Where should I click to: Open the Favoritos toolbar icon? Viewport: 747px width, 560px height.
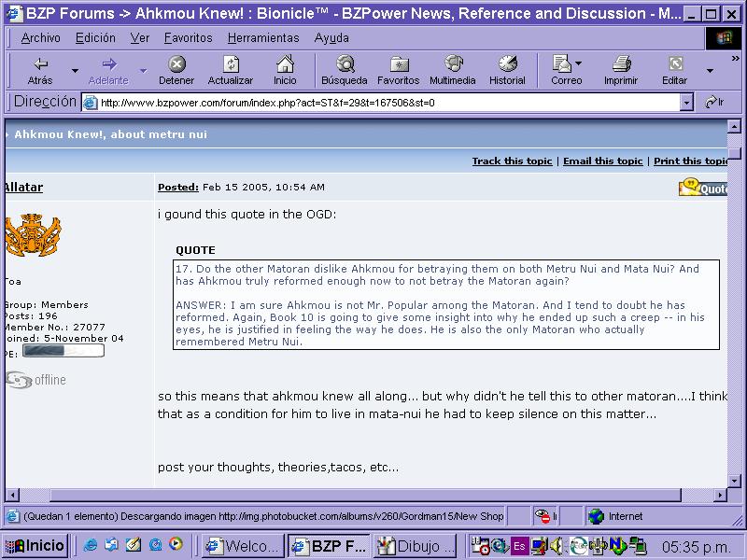[399, 64]
